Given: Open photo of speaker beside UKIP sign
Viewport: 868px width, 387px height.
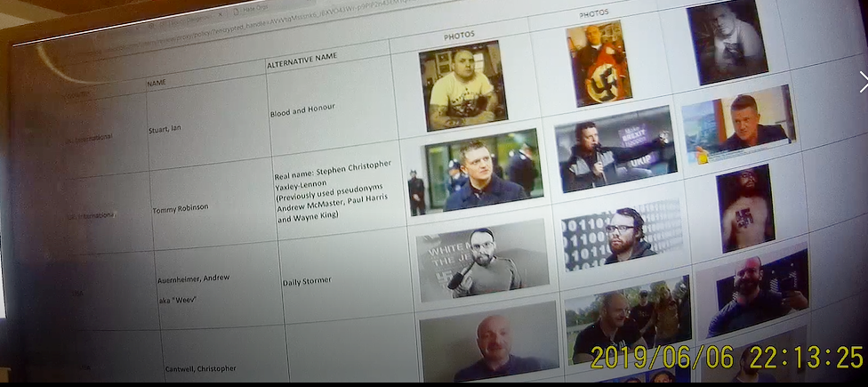Looking at the screenshot, I should 615,149.
